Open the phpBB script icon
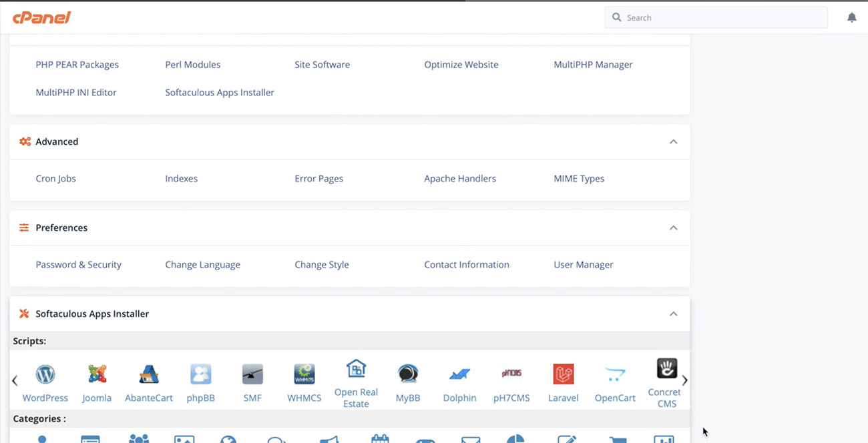Screen dimensions: 868x443 [x=201, y=374]
